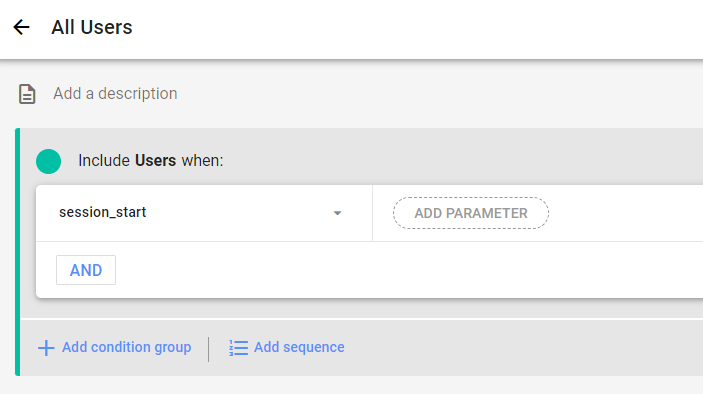
Task: Click the ADD PARAMETER button
Action: pos(471,213)
